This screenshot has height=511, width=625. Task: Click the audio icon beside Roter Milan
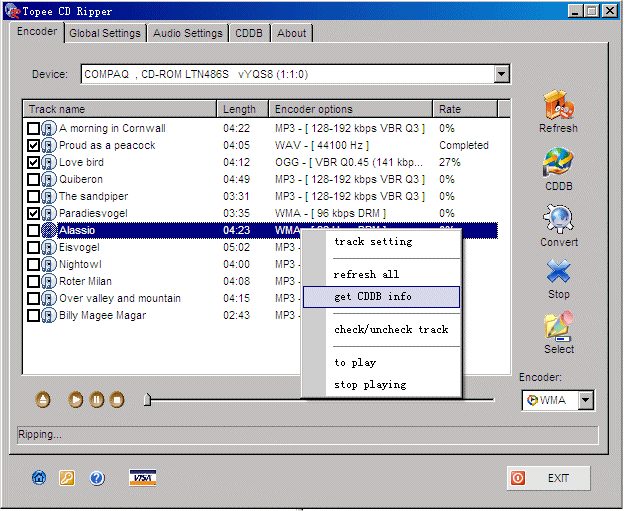click(x=49, y=281)
